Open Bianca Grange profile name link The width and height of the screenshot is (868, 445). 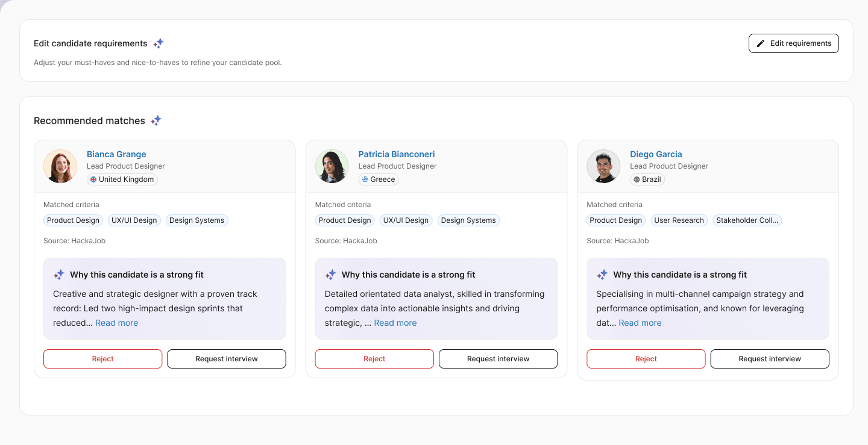coord(116,154)
